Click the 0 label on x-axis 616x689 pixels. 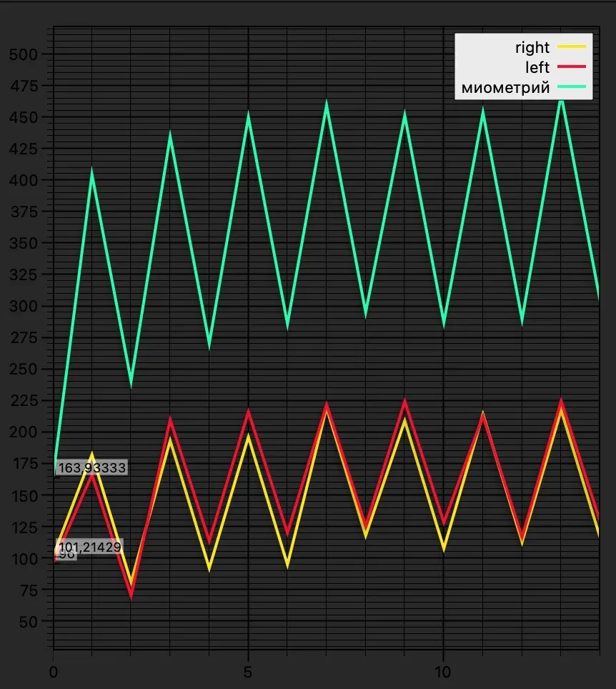53,673
